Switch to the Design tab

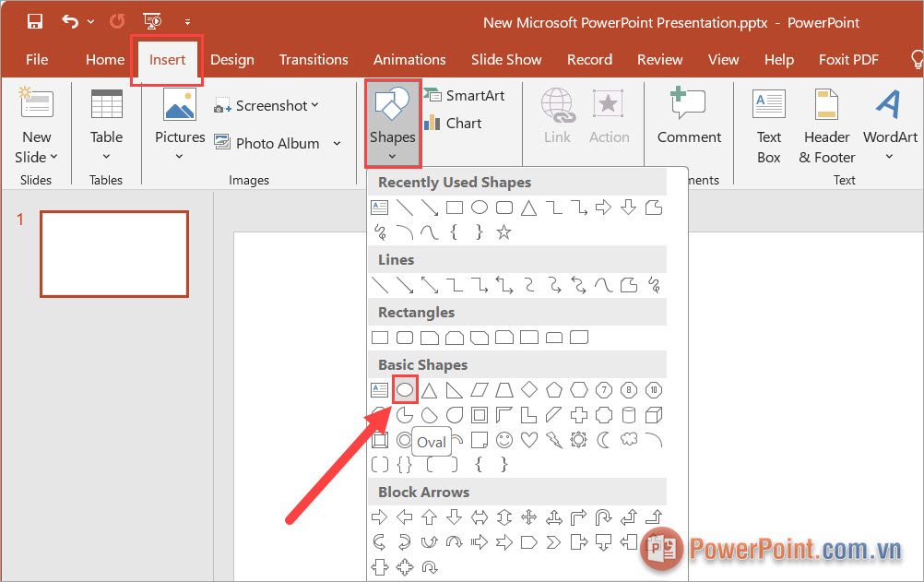[231, 59]
